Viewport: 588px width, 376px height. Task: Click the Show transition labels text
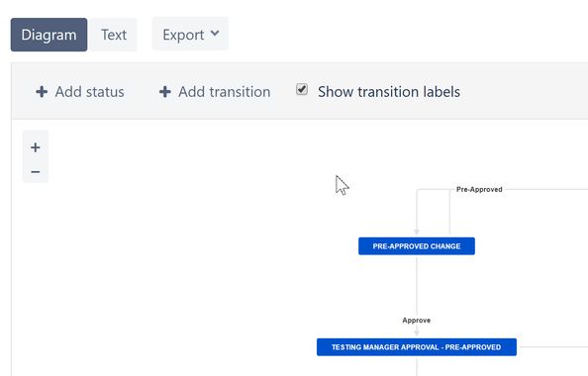click(389, 92)
